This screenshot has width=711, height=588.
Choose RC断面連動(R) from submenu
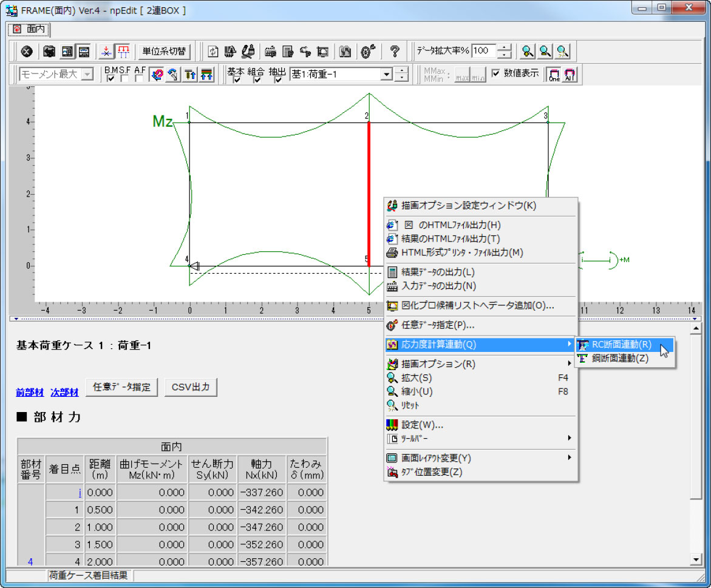coord(625,344)
